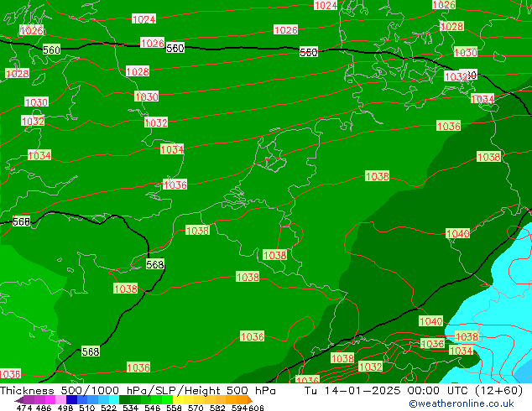Click the 486 value under the colour scale

[x=44, y=408]
